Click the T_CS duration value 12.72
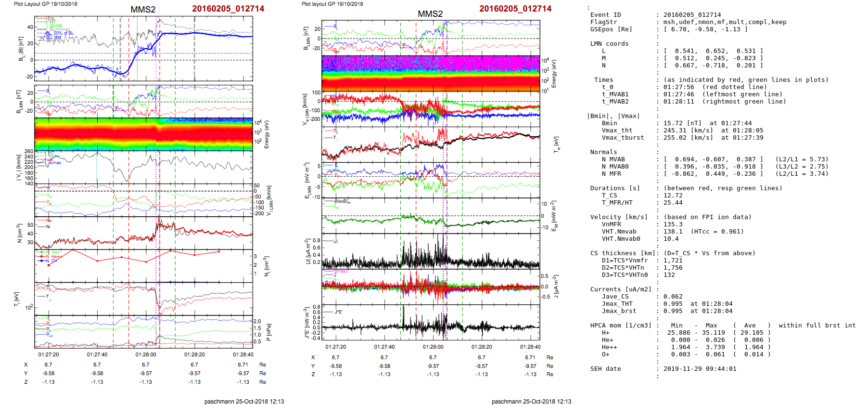The height and width of the screenshot is (405, 868). (673, 196)
